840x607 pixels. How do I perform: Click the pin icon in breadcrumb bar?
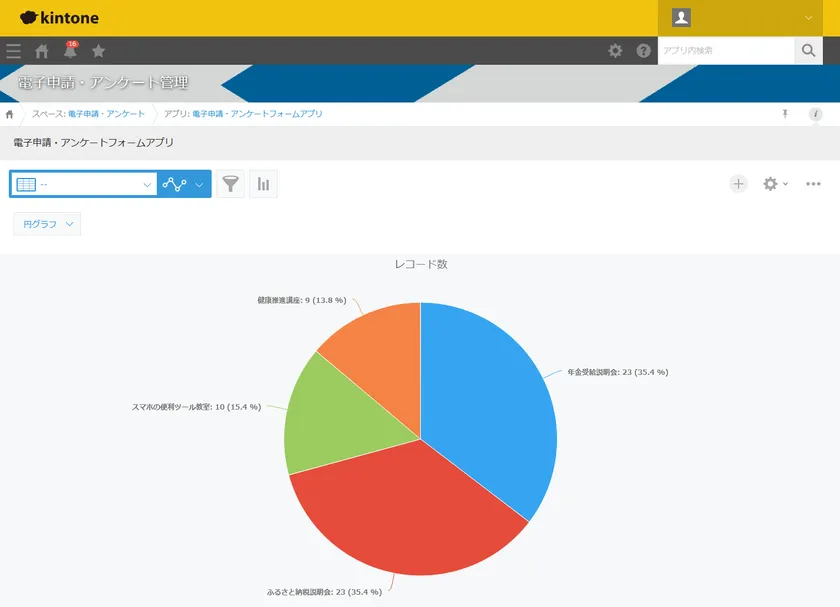(785, 114)
